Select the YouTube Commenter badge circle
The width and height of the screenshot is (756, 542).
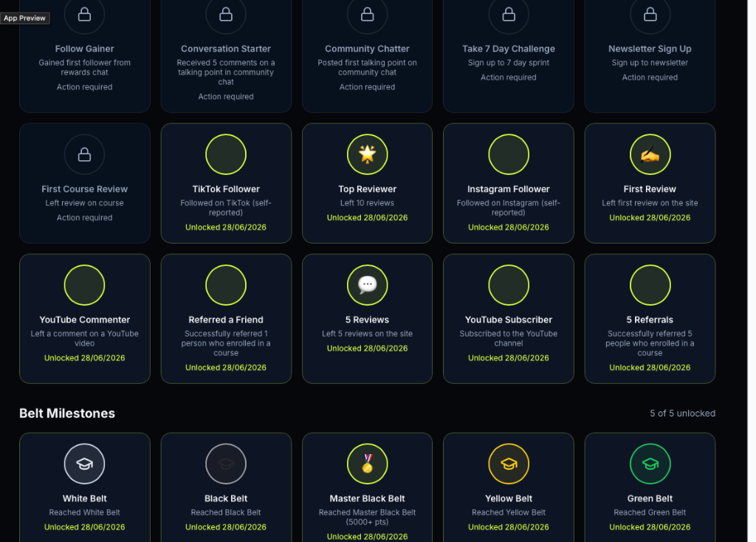(84, 285)
